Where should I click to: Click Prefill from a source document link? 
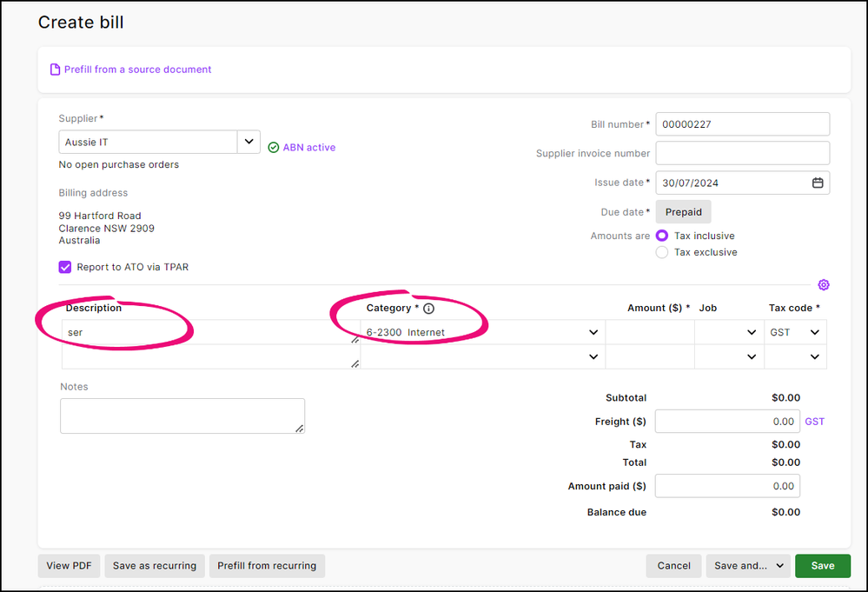tap(137, 70)
